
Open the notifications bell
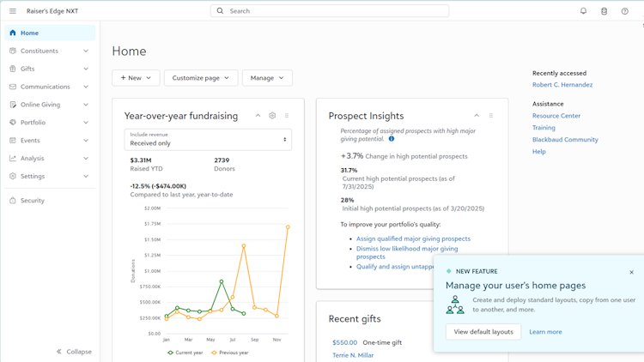583,11
